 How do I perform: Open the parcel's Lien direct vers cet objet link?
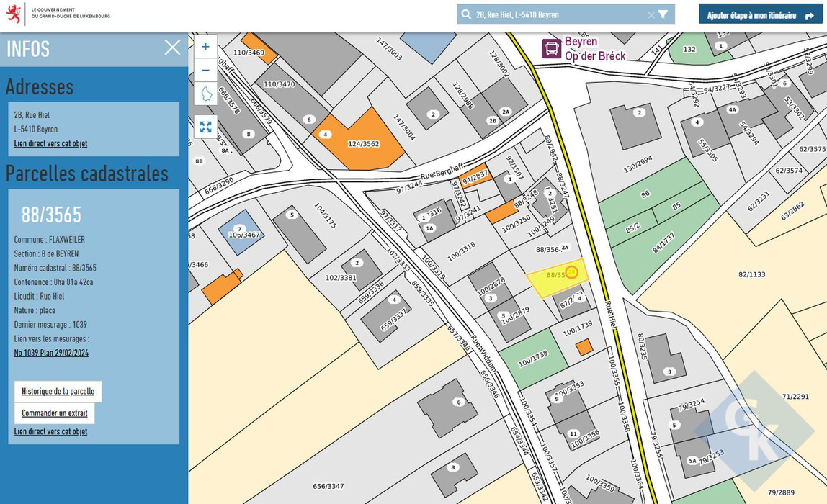pyautogui.click(x=50, y=431)
